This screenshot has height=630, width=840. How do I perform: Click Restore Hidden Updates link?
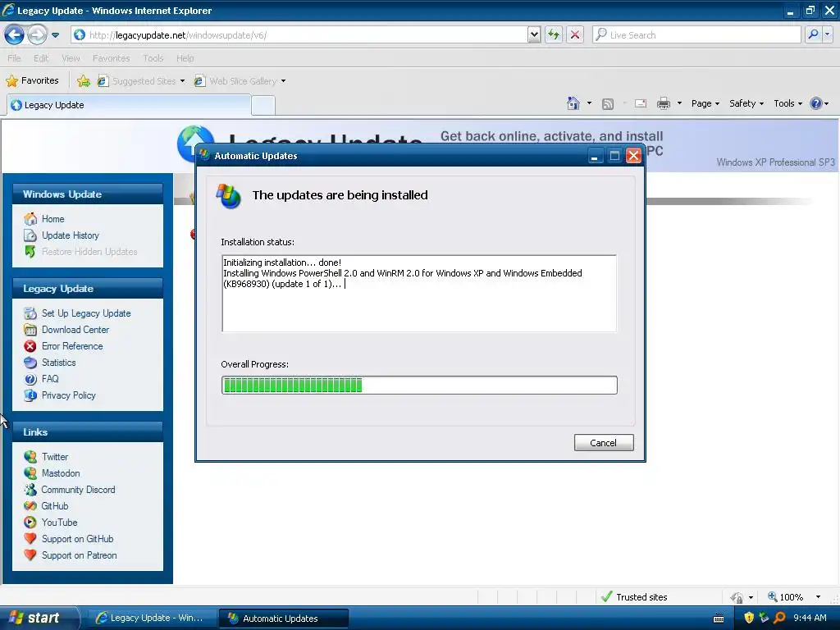tap(89, 252)
